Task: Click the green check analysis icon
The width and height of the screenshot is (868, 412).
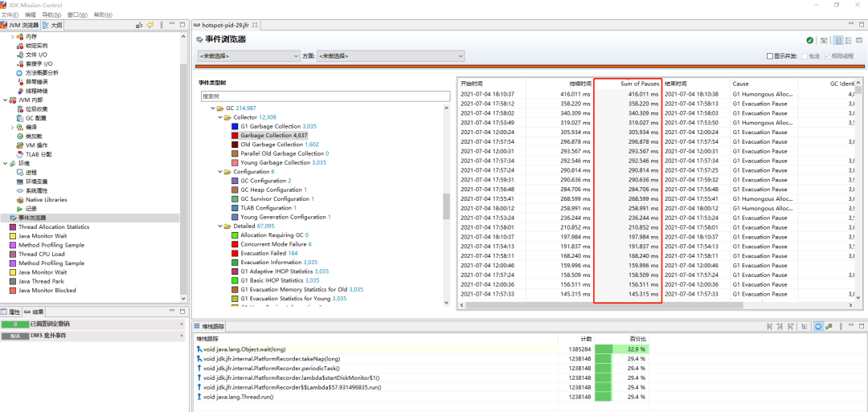Action: 810,40
